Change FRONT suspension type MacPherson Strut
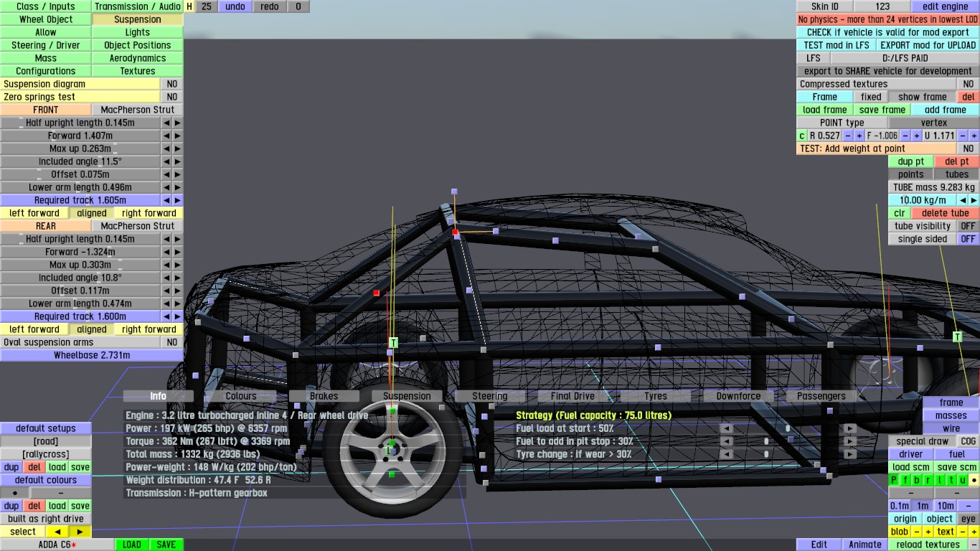980x551 pixels. coord(138,110)
